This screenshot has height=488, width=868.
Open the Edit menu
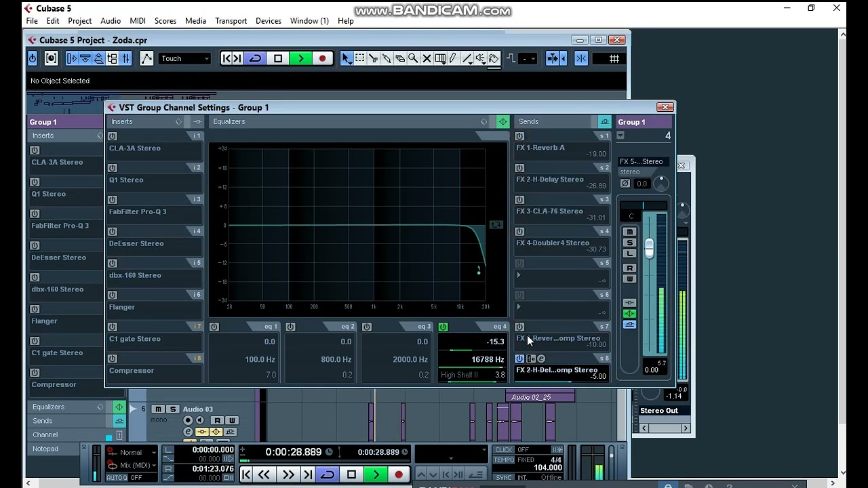tap(53, 21)
